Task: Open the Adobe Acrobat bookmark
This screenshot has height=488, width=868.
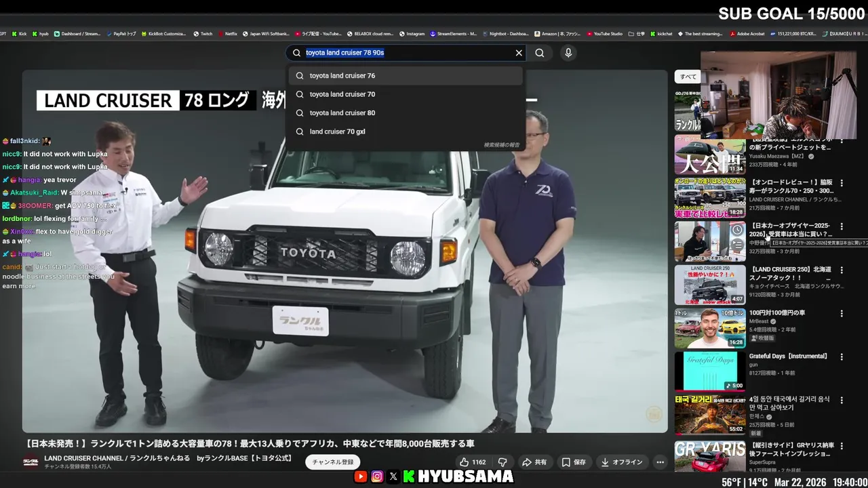Action: coord(747,33)
